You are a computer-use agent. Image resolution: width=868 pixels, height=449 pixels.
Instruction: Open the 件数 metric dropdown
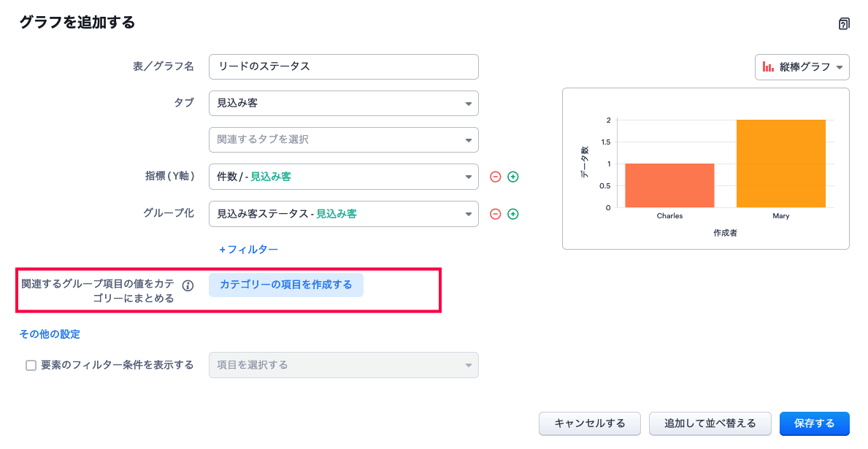click(x=343, y=177)
